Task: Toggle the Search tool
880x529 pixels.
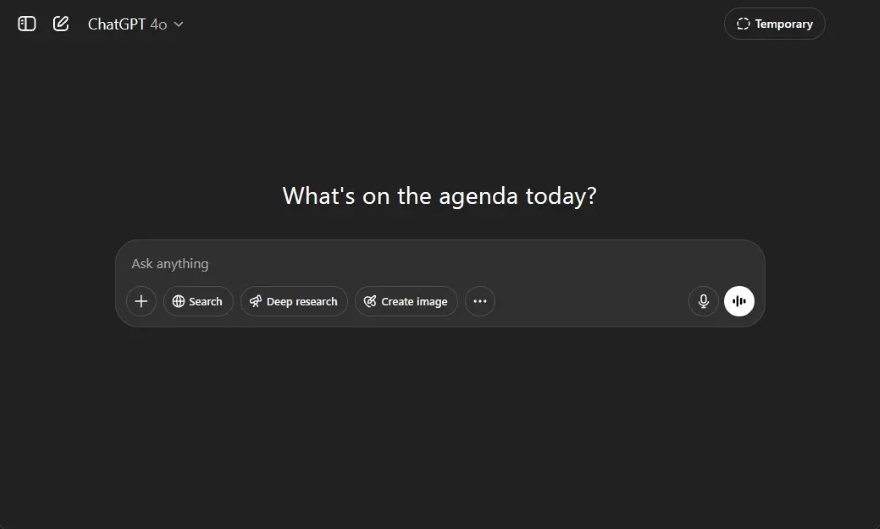Action: click(198, 301)
